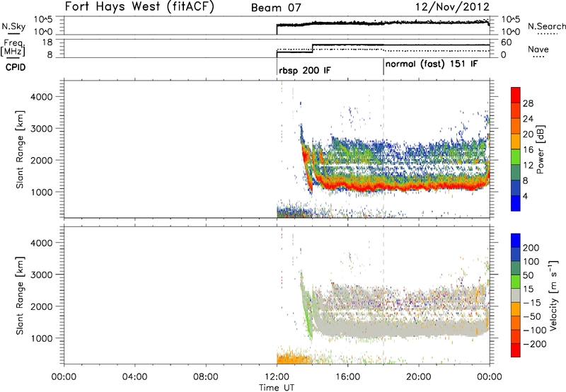Click the "Nave" legend label
Screen dimensions: 566x392
coord(538,49)
